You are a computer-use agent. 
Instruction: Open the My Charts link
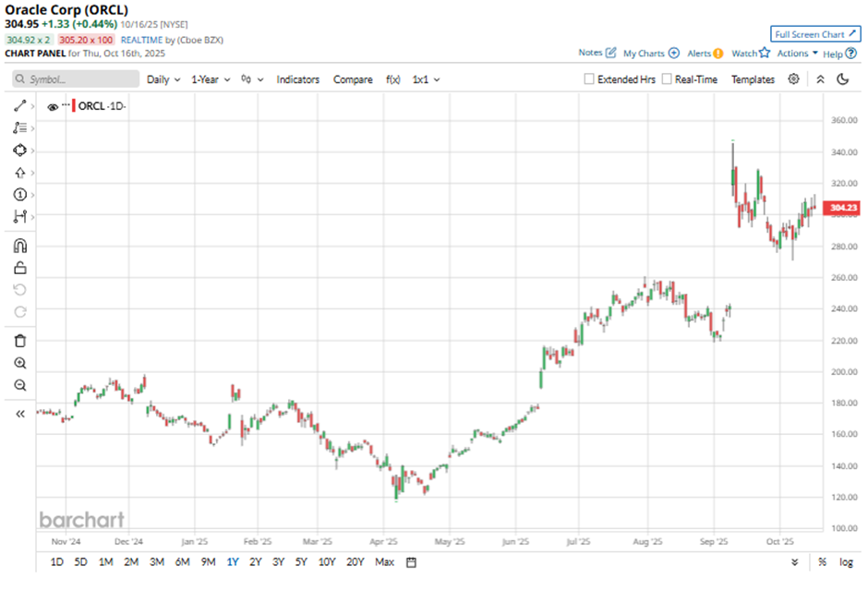click(651, 54)
